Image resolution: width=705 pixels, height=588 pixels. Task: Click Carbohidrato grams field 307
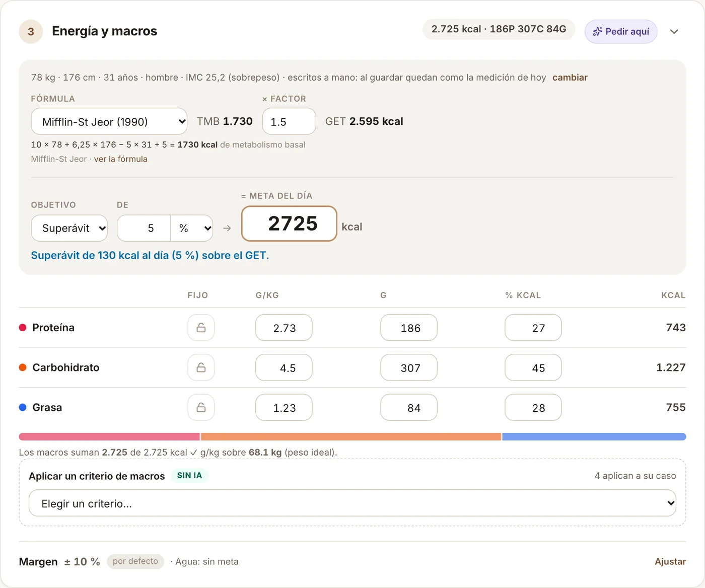(409, 367)
